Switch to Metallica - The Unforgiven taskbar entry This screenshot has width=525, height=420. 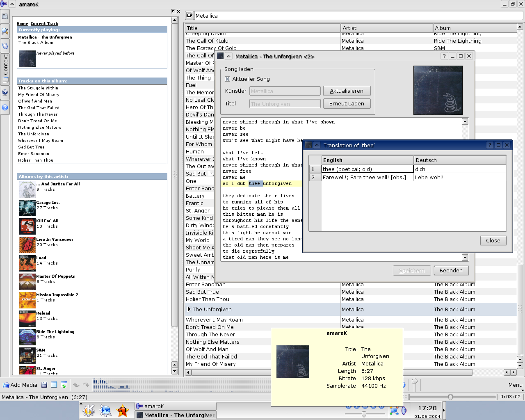pyautogui.click(x=175, y=415)
